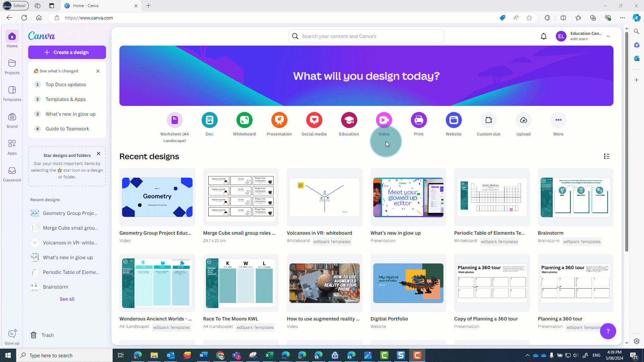Open Templates in sidebar

12,93
